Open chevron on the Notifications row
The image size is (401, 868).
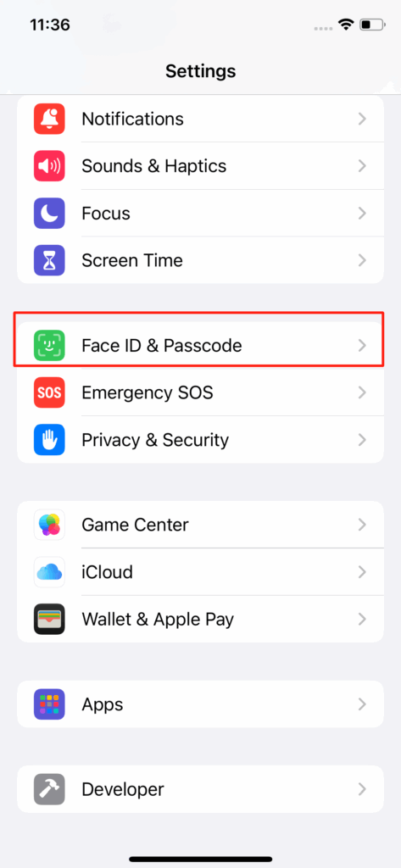tap(362, 119)
